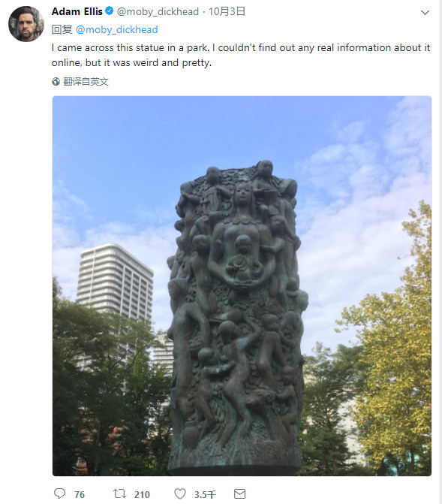This screenshot has height=504, width=442.
Task: Click the 回复 reply-to label
Action: click(62, 29)
